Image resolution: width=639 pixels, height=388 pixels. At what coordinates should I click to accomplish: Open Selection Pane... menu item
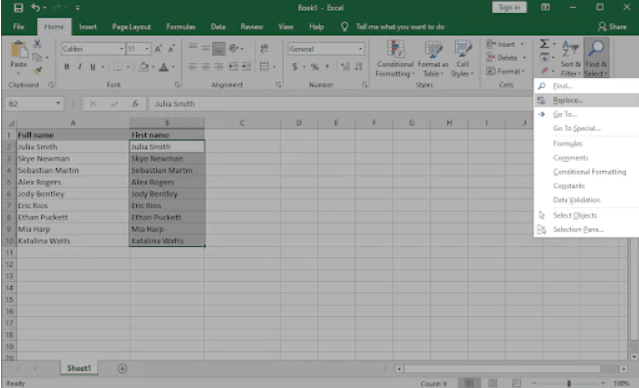click(x=586, y=229)
